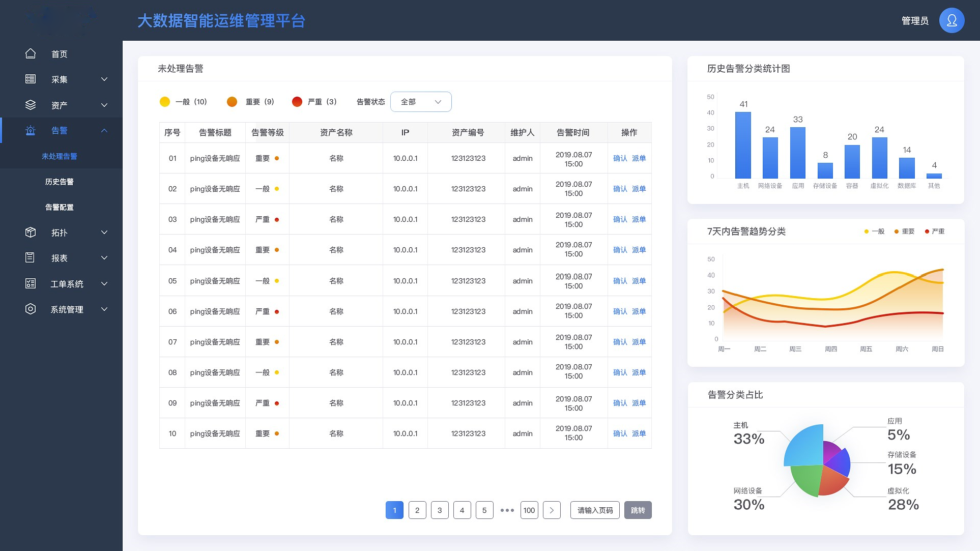Open the 管理员 user avatar
Viewport: 980px width, 551px height.
point(952,20)
